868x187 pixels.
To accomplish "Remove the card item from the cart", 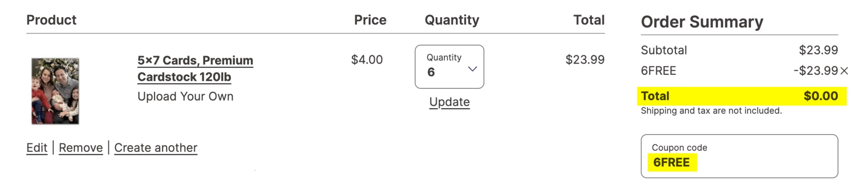I will [80, 148].
